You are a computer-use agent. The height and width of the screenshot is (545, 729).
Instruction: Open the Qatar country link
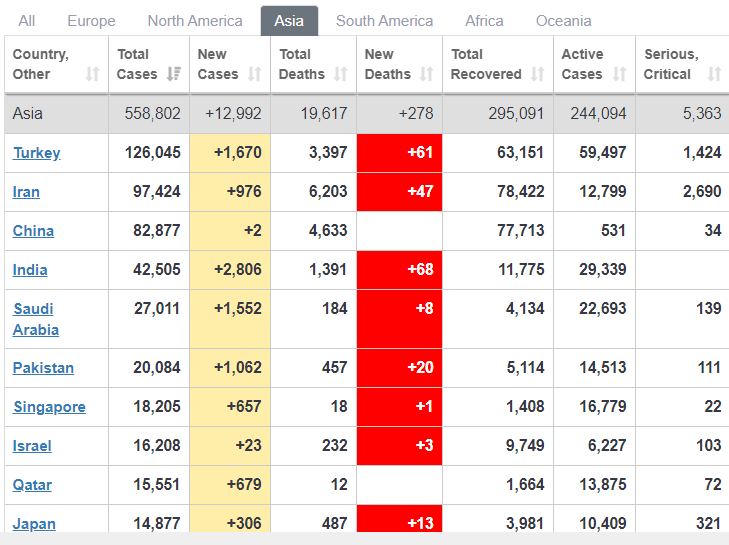[32, 485]
